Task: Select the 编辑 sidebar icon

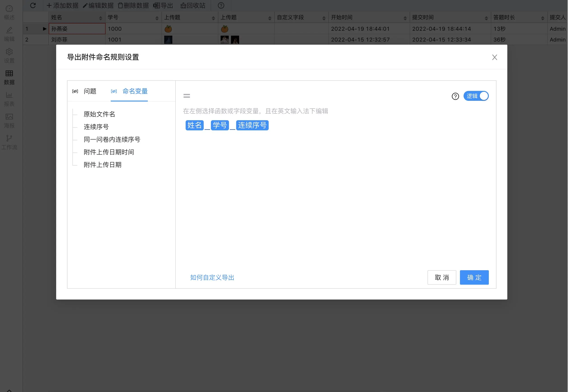Action: [x=9, y=33]
